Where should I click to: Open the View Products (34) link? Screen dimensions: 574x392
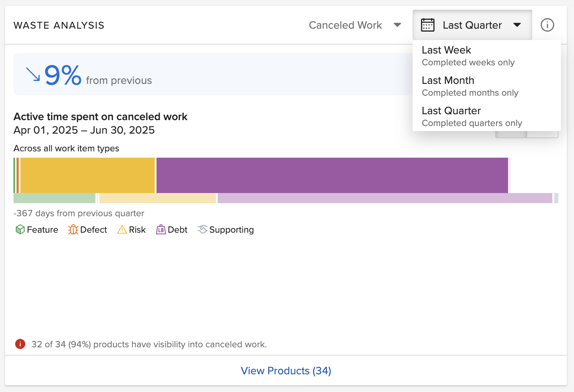point(286,371)
